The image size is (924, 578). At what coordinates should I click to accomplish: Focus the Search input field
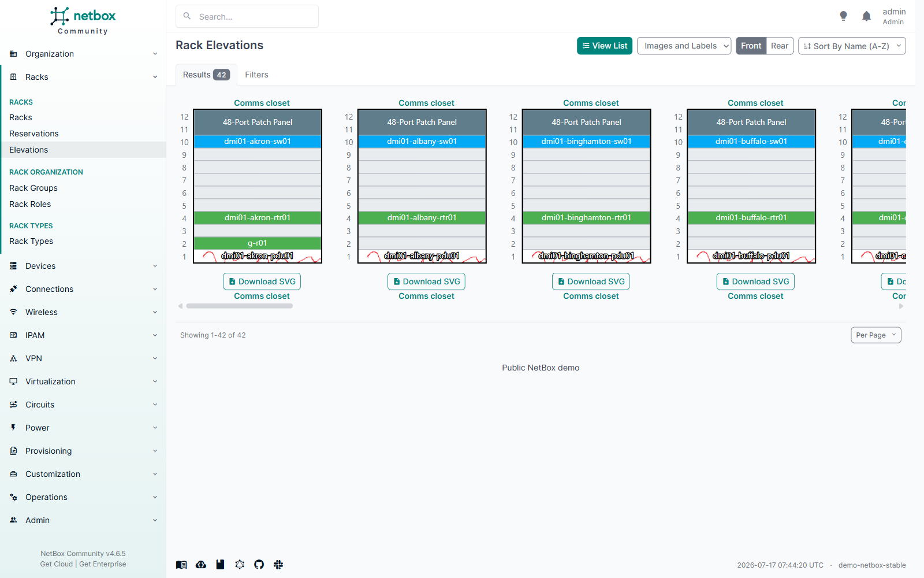247,16
